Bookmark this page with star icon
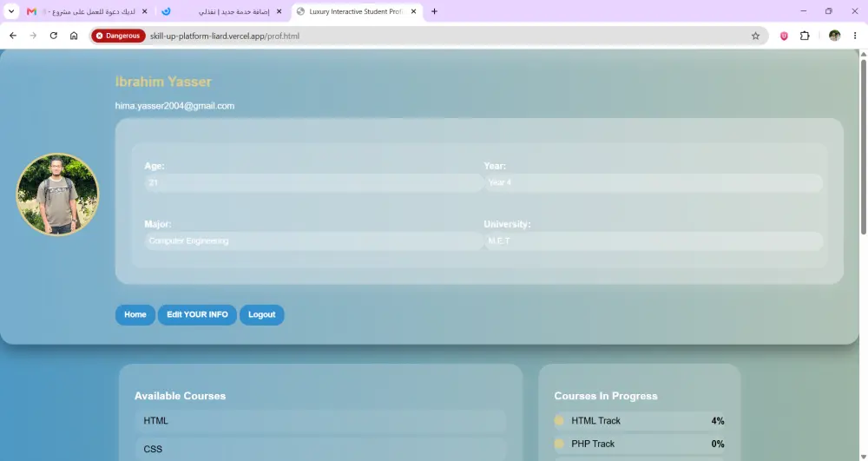The height and width of the screenshot is (461, 868). tap(755, 36)
